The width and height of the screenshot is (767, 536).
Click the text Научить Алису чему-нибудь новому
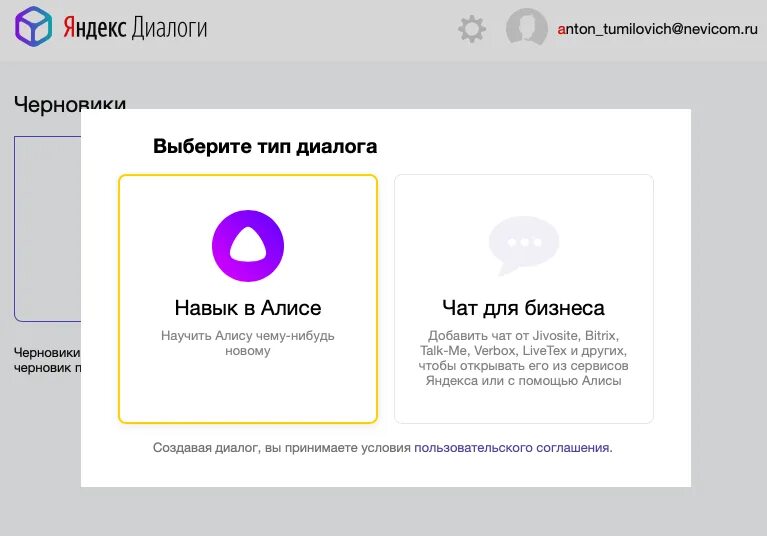pos(248,343)
